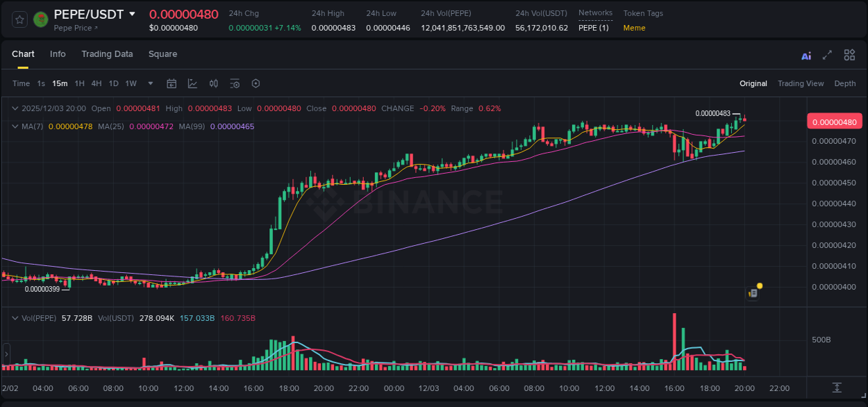The width and height of the screenshot is (868, 407).
Task: Toggle the favorite star for PEPE/USDT
Action: 19,19
